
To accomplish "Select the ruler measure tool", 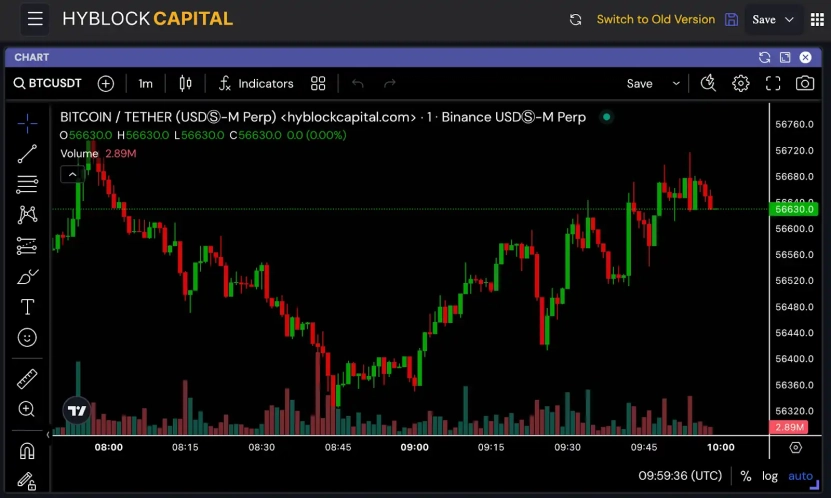I will (27, 379).
